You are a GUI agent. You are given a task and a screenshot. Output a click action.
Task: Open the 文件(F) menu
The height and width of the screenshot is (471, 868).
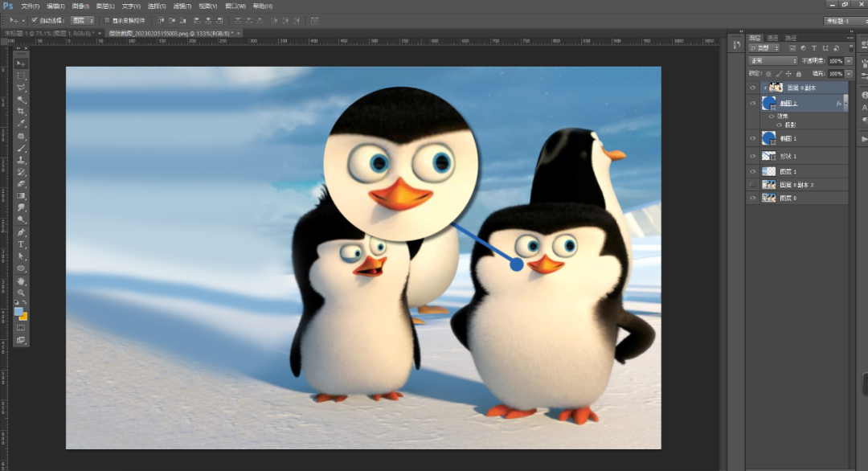pyautogui.click(x=30, y=6)
